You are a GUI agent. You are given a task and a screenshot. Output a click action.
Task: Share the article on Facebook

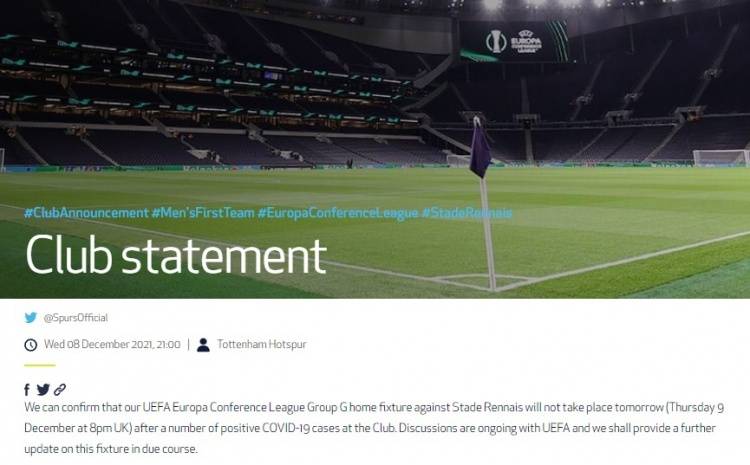pyautogui.click(x=27, y=390)
